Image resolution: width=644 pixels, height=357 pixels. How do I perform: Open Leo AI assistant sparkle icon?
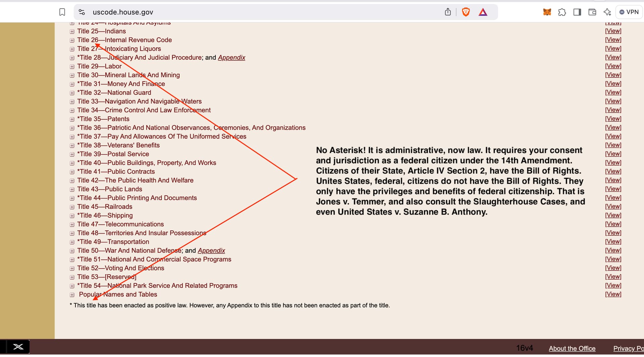coord(607,12)
